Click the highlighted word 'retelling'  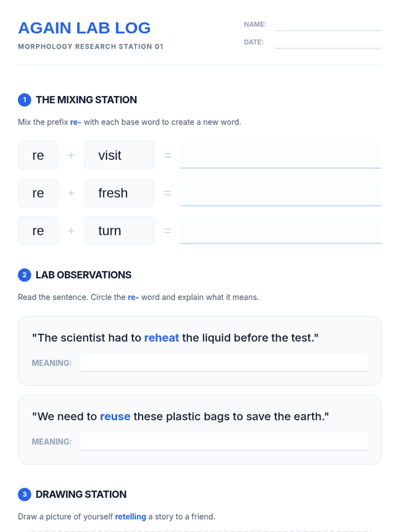[130, 517]
